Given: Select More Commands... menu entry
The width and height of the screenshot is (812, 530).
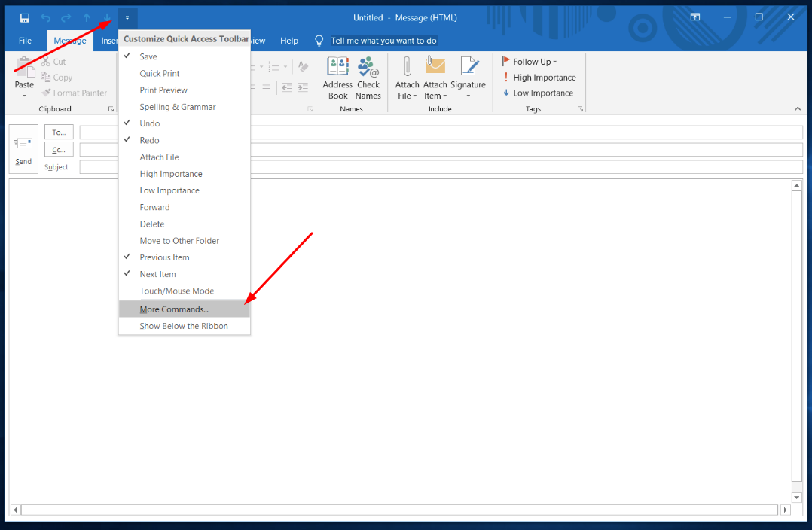Looking at the screenshot, I should coord(185,309).
